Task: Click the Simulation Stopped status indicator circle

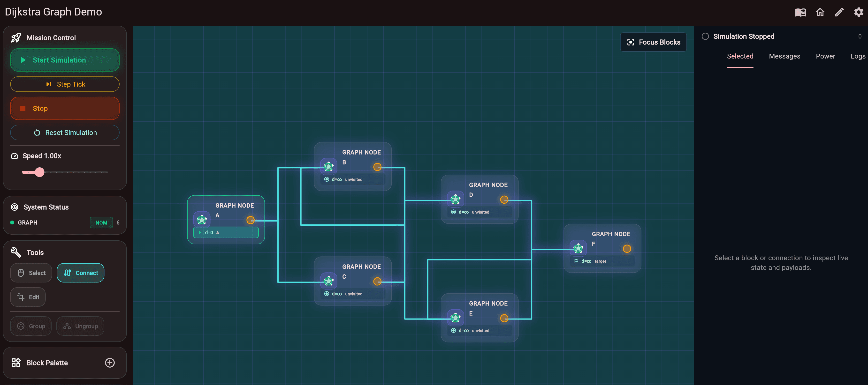Action: coord(705,36)
